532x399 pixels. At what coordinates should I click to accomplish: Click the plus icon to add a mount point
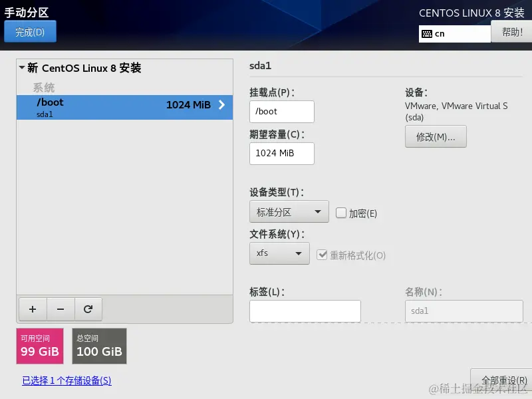click(33, 309)
